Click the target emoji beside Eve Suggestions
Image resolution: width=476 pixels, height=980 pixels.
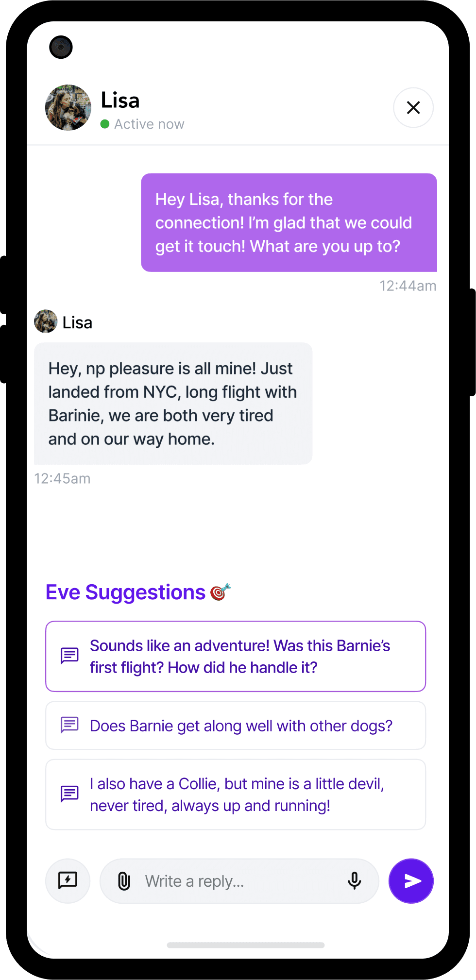click(221, 592)
